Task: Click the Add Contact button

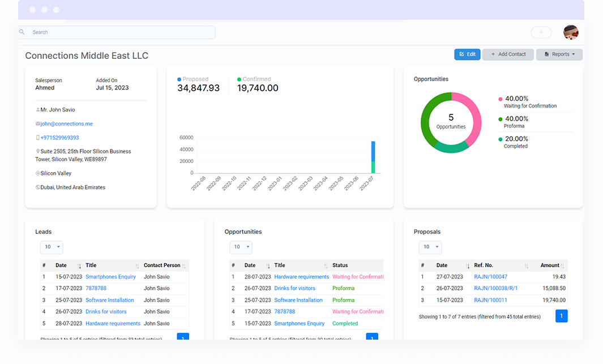Action: point(508,54)
